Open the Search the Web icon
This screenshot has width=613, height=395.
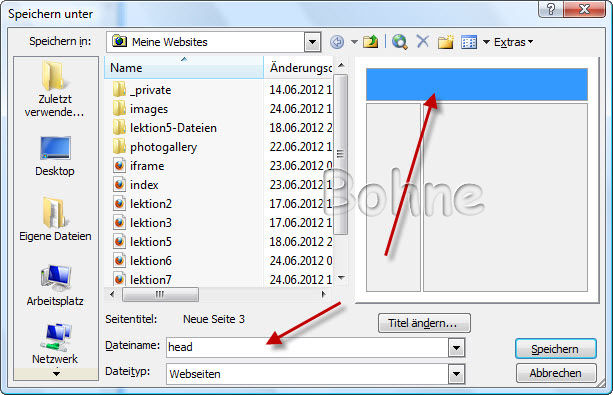(x=400, y=41)
